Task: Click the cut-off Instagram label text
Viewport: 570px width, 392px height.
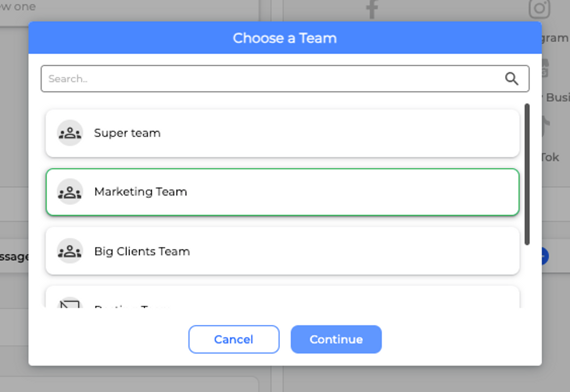Action: pos(555,38)
